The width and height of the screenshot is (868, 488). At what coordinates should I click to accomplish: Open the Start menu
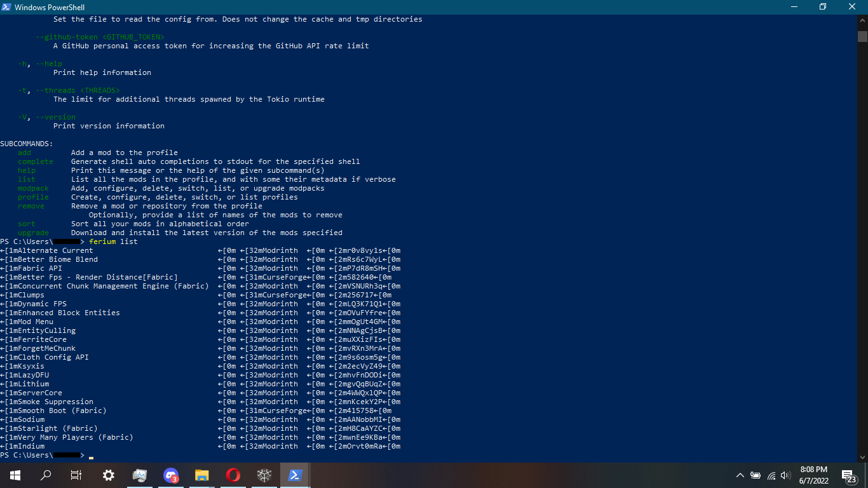pos(14,475)
